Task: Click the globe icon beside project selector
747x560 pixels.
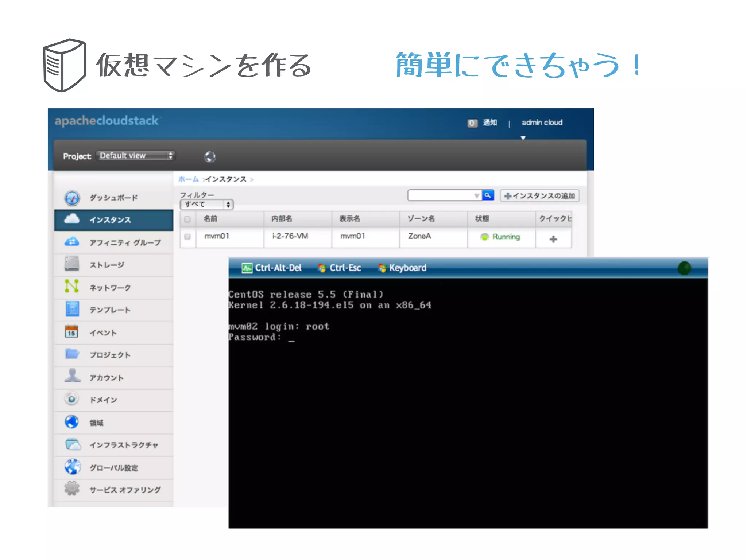Action: 210,157
